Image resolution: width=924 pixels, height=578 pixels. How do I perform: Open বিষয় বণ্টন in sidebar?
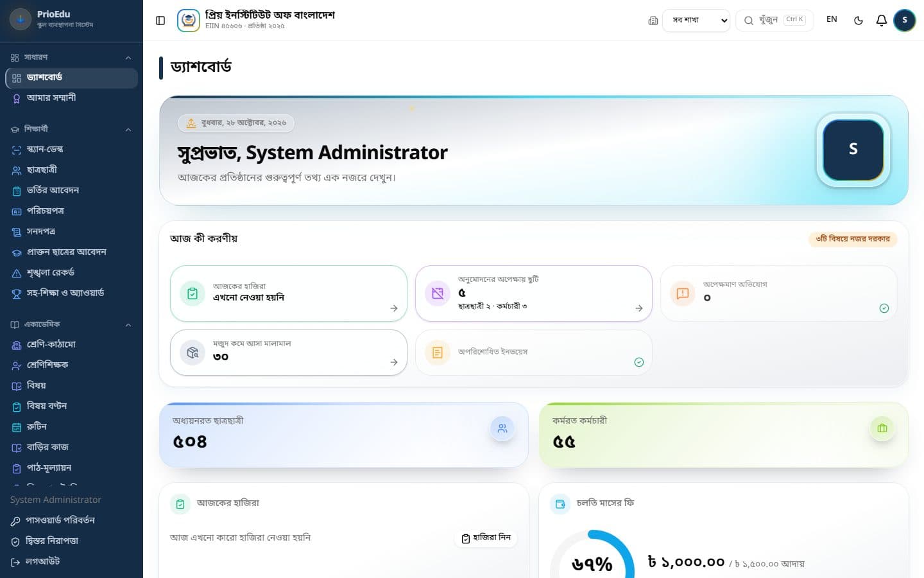[x=71, y=407]
